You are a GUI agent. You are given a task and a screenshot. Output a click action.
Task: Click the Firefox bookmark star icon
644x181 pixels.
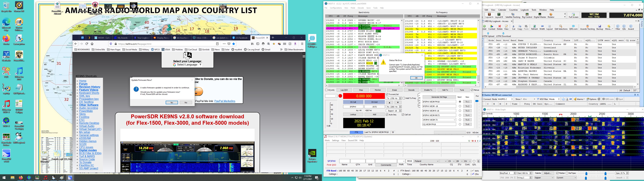coord(234,44)
